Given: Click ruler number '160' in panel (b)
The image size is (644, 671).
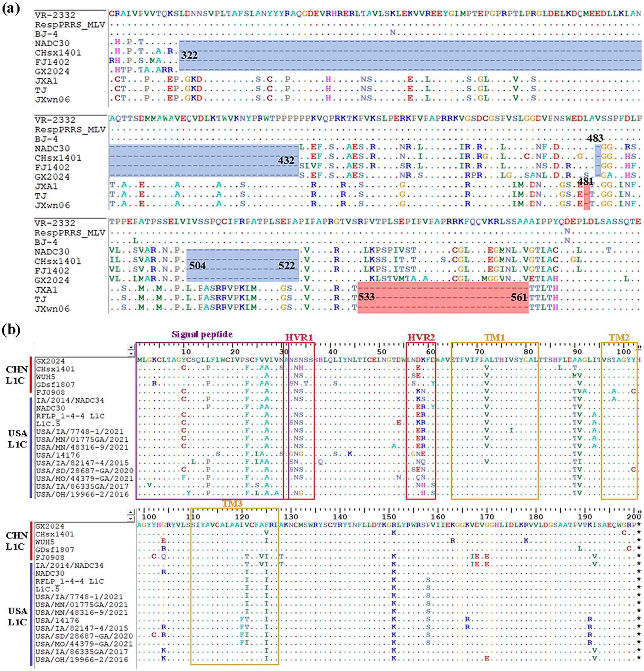Looking at the screenshot, I should [438, 517].
